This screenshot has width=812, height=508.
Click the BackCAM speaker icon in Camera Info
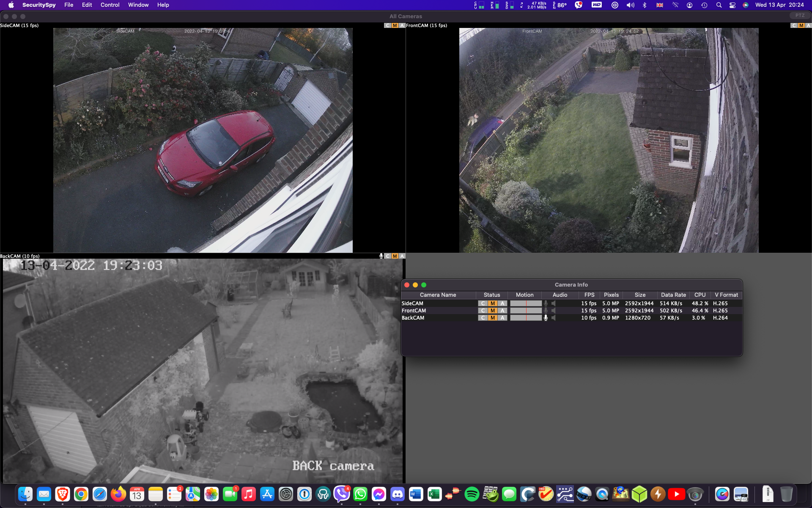(x=554, y=318)
